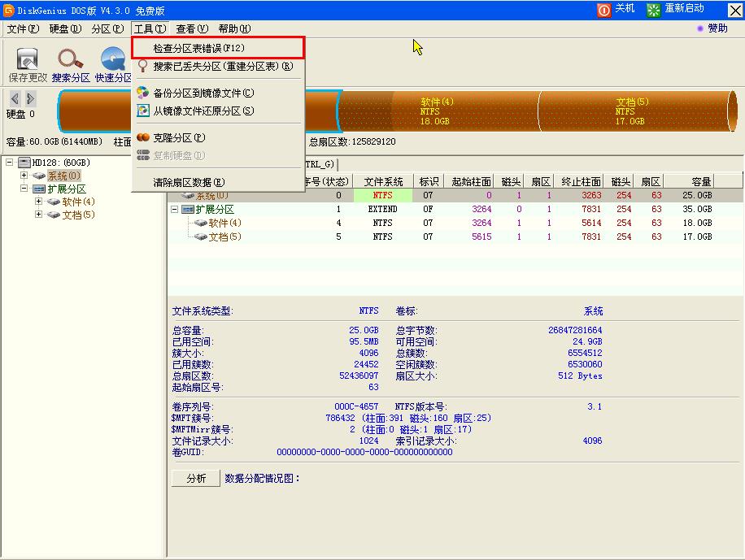
Task: Open the 查看(V) menu
Action: (x=192, y=28)
